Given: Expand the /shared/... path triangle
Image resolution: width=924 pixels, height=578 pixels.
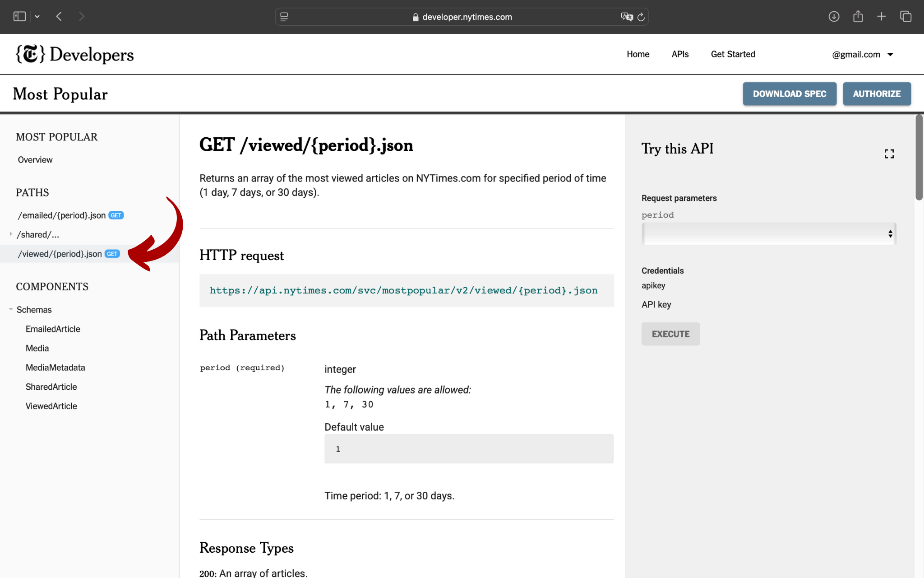Looking at the screenshot, I should pyautogui.click(x=10, y=234).
